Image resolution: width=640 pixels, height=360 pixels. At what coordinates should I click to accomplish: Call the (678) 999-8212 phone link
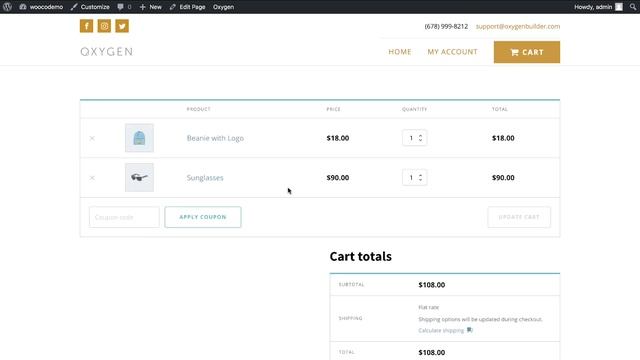click(446, 26)
